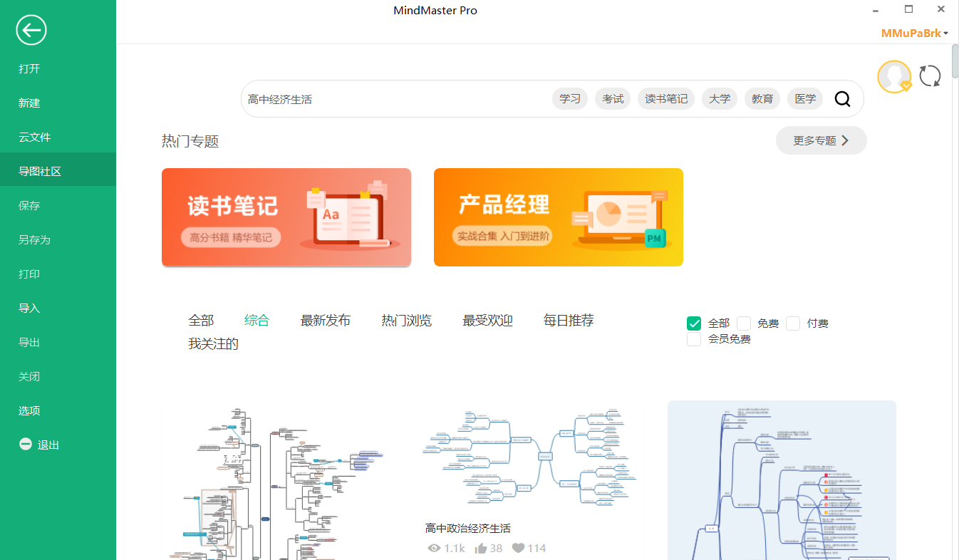Click 导出 in sidebar
This screenshot has height=560, width=959.
tap(58, 343)
